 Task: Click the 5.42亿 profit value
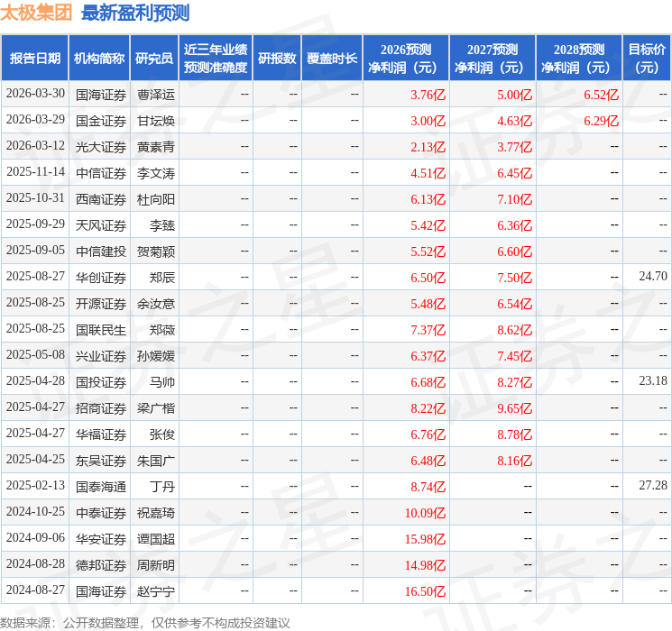pyautogui.click(x=428, y=225)
